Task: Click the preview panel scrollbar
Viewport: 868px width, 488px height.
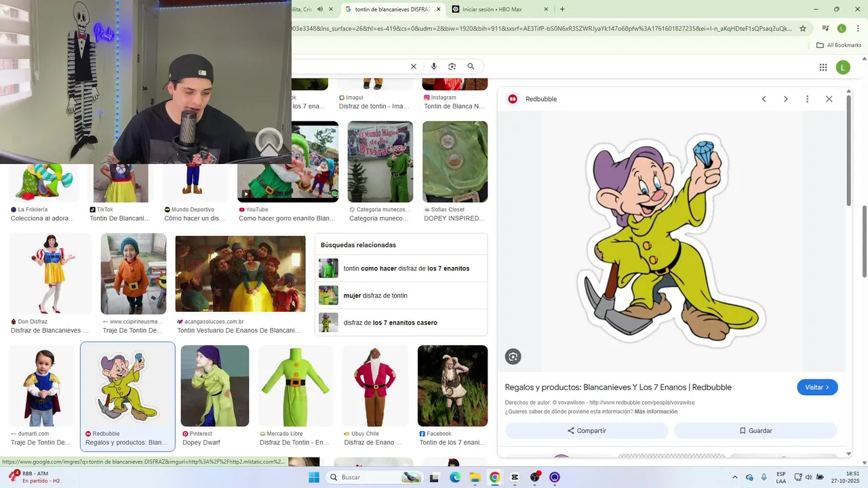Action: [848, 148]
